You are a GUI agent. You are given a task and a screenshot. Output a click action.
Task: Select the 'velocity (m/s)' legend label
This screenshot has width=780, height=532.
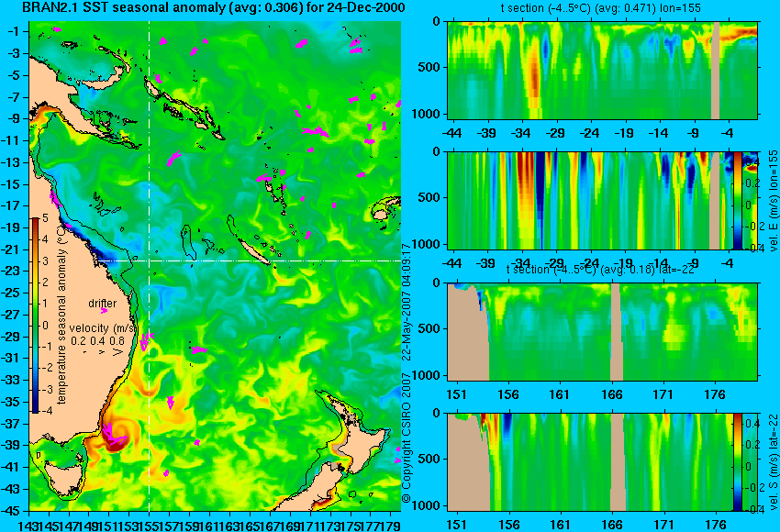pyautogui.click(x=103, y=328)
